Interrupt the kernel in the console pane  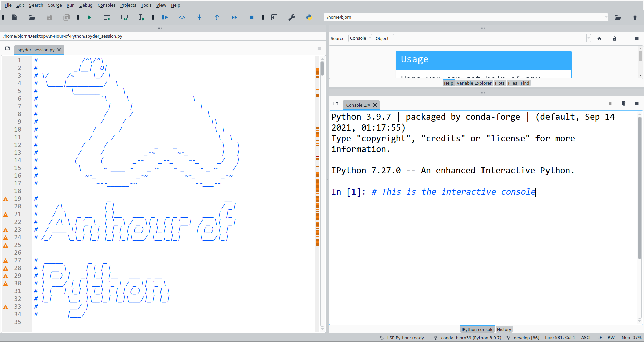tap(610, 104)
